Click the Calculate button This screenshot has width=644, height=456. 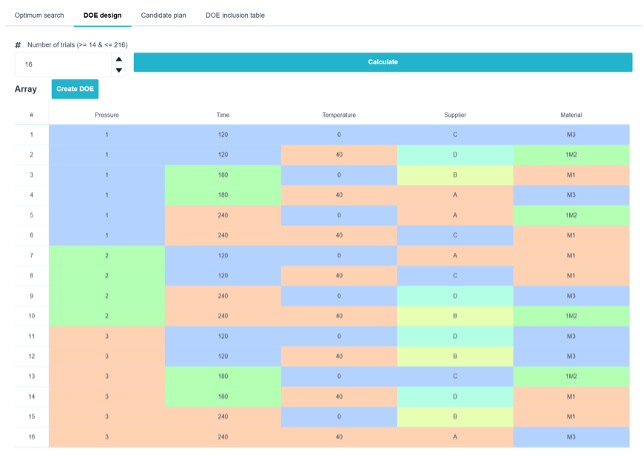[383, 62]
